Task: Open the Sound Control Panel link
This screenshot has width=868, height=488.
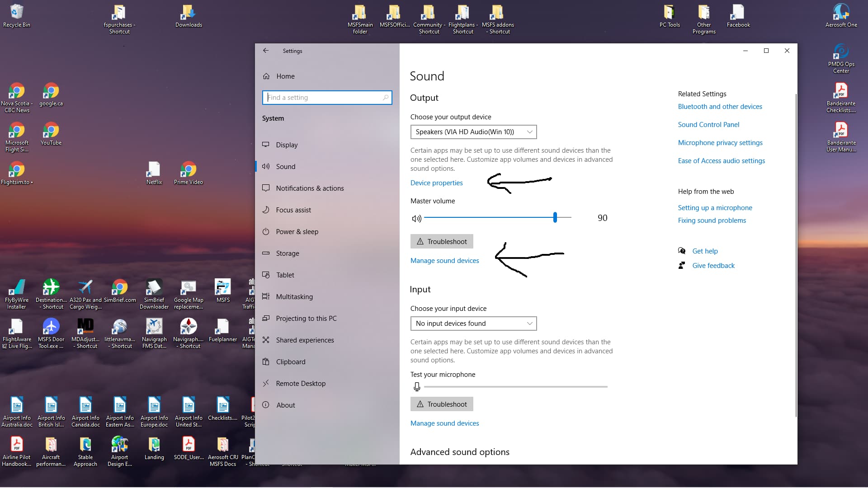Action: (x=708, y=124)
